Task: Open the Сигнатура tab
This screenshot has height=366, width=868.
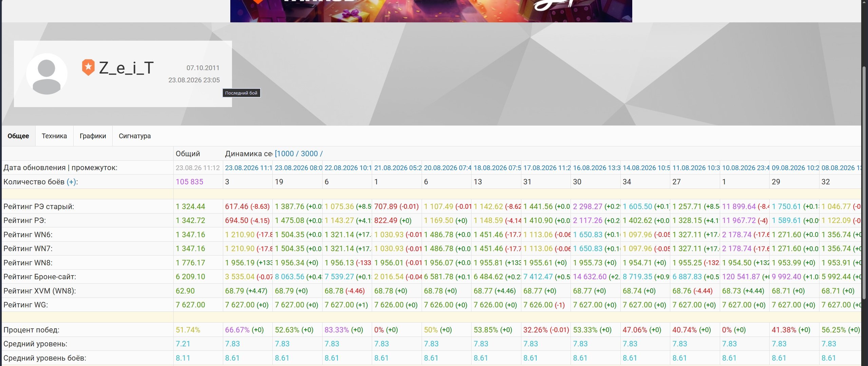Action: pos(135,136)
